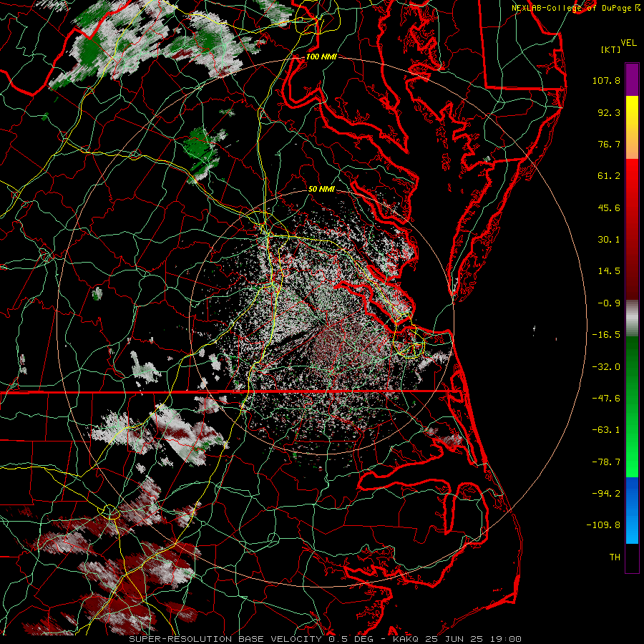Click the -63.1 velocity scale value

(x=606, y=430)
